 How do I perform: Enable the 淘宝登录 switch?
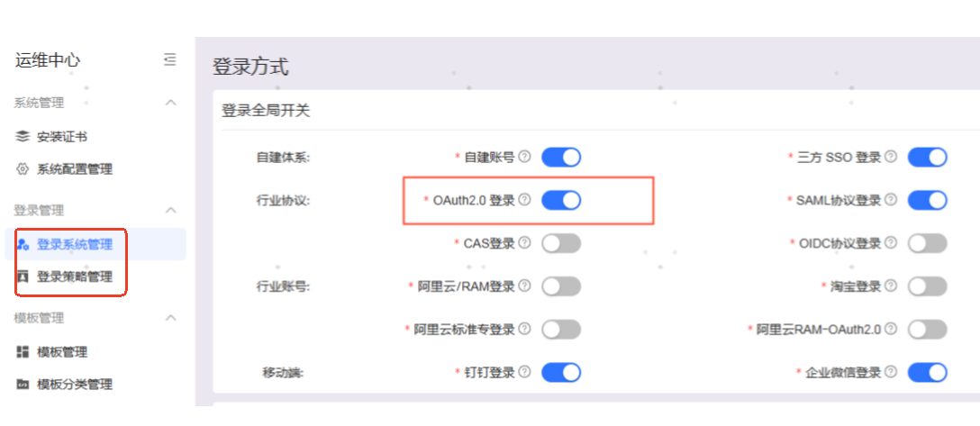[x=927, y=286]
